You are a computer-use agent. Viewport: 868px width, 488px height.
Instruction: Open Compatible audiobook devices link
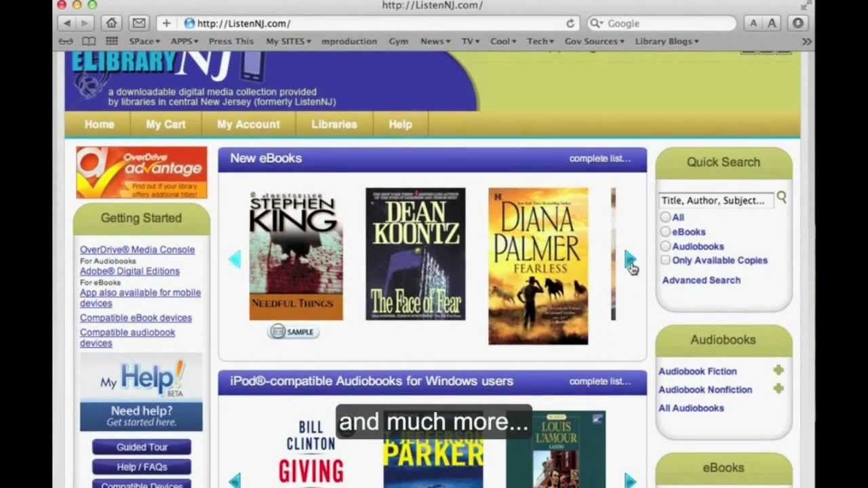coord(127,338)
